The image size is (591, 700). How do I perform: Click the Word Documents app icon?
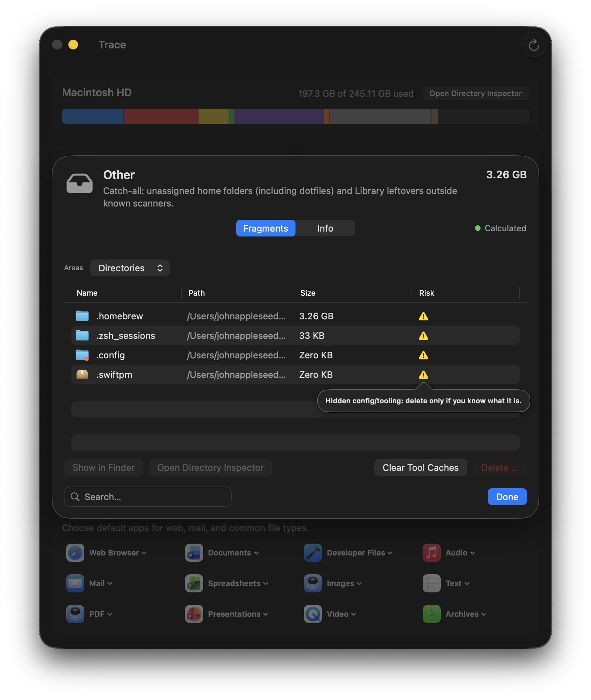193,552
